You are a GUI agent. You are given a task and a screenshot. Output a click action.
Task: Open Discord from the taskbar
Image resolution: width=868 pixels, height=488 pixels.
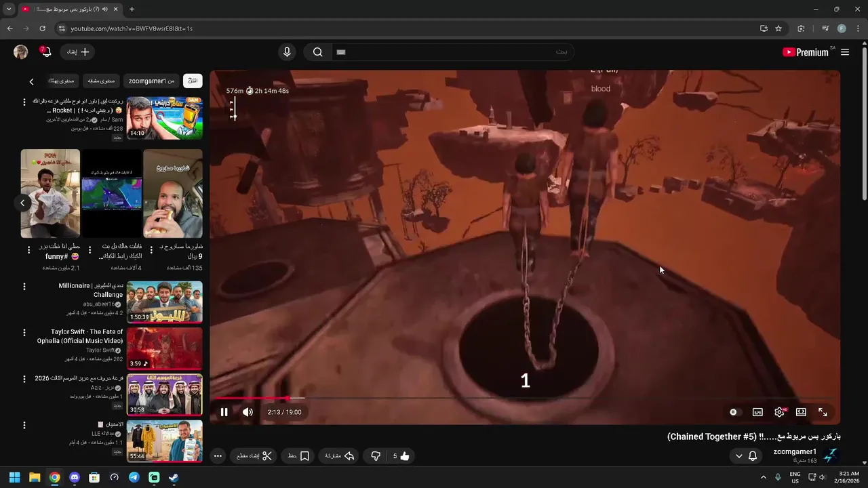tap(75, 477)
